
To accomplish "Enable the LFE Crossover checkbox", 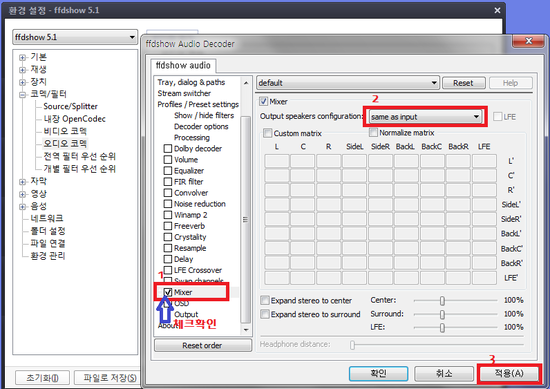I will pos(168,270).
